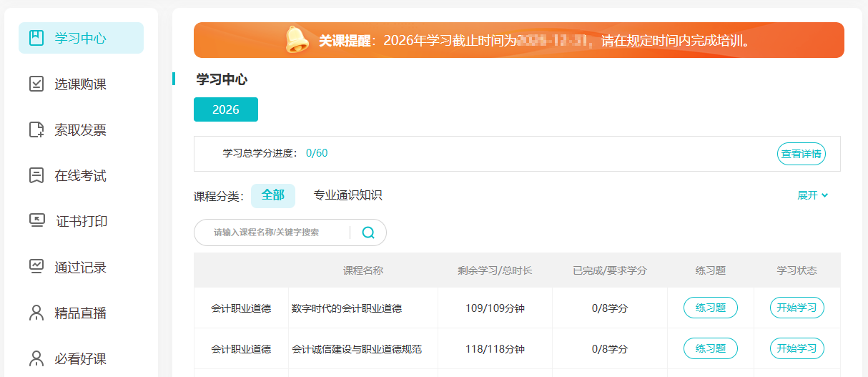Expand course categories with 展开

(x=813, y=195)
